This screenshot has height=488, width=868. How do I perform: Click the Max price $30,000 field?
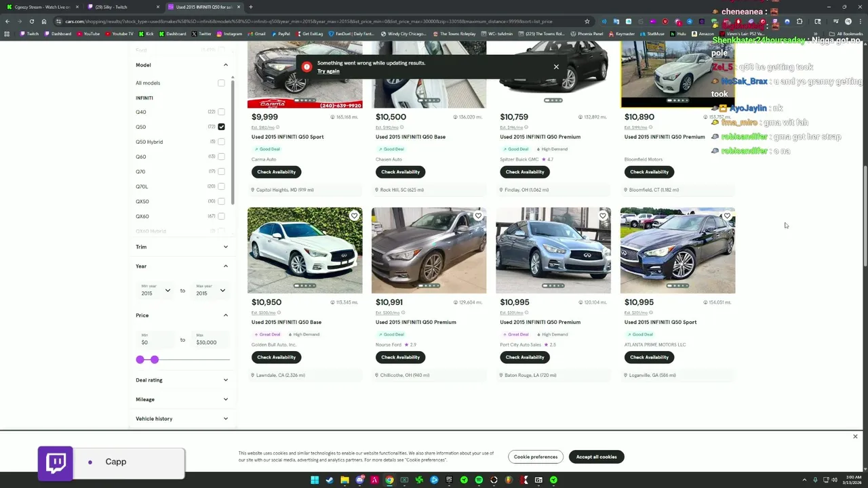pyautogui.click(x=210, y=340)
